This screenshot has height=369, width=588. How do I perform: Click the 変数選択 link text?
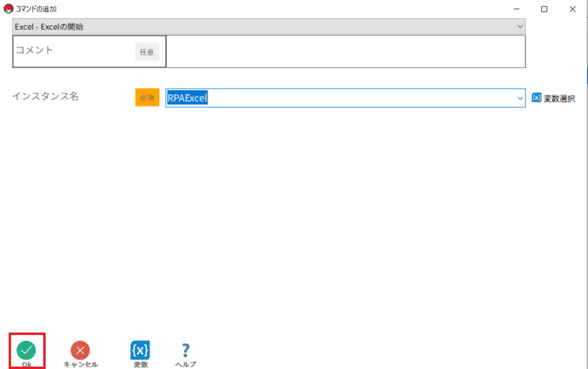pyautogui.click(x=559, y=99)
